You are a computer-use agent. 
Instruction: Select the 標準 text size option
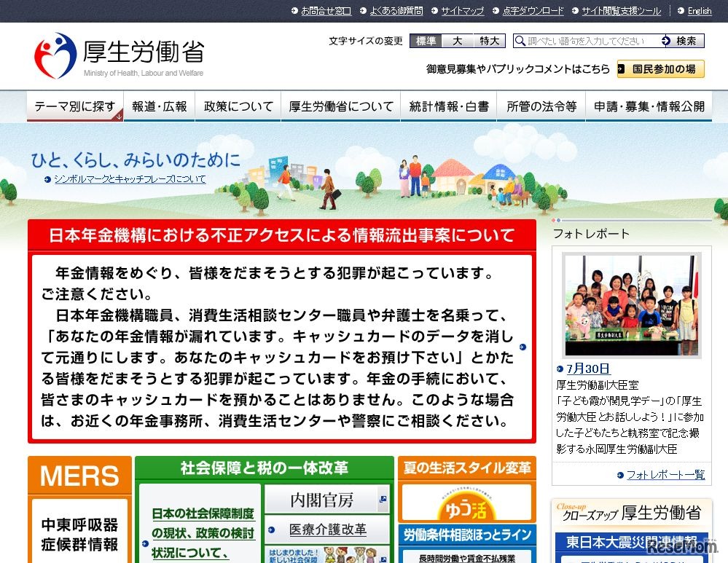(426, 41)
